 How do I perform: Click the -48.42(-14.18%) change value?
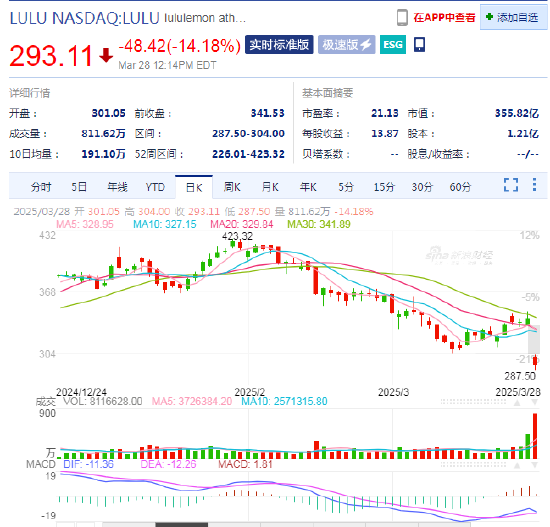[180, 46]
